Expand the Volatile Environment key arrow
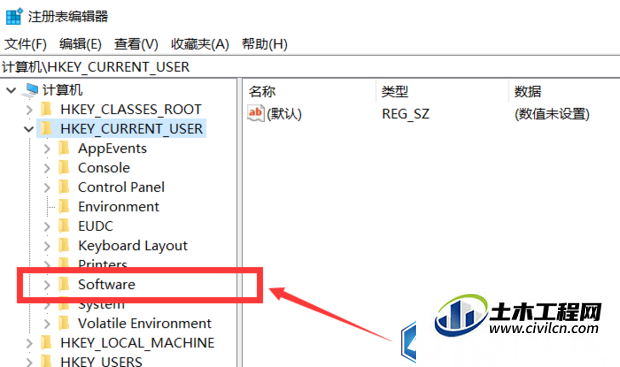This screenshot has height=367, width=620. [x=47, y=323]
